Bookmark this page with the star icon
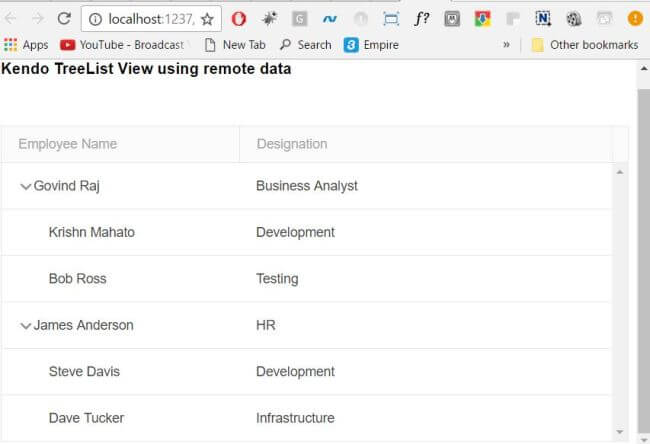 coord(207,18)
